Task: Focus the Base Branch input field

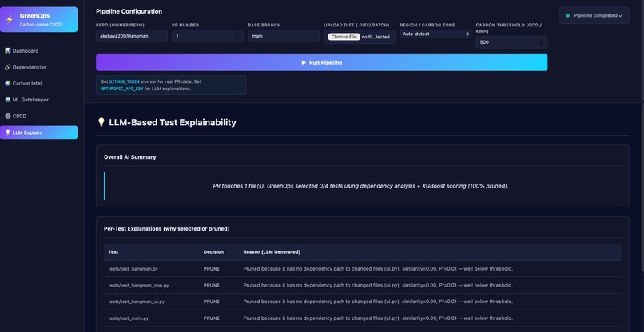Action: point(284,36)
